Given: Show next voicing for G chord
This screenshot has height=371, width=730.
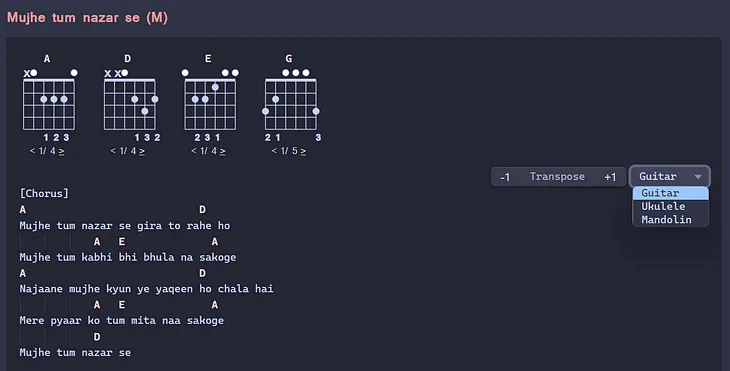Looking at the screenshot, I should click(304, 151).
